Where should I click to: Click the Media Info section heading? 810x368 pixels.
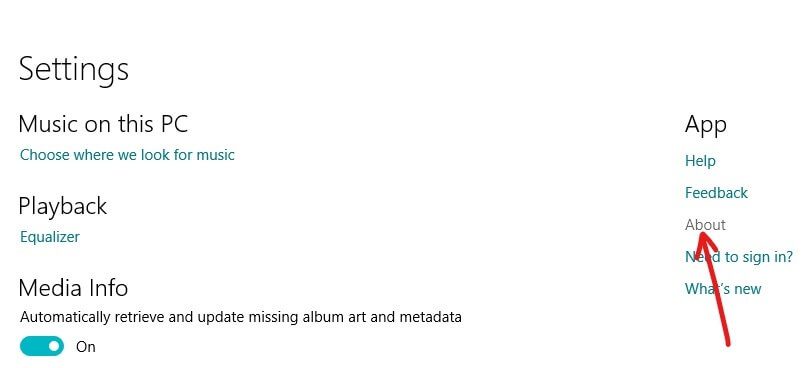pyautogui.click(x=73, y=288)
